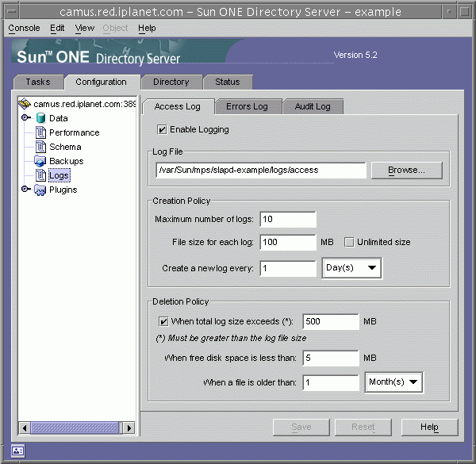Select Performance in the configuration tree

point(75,132)
